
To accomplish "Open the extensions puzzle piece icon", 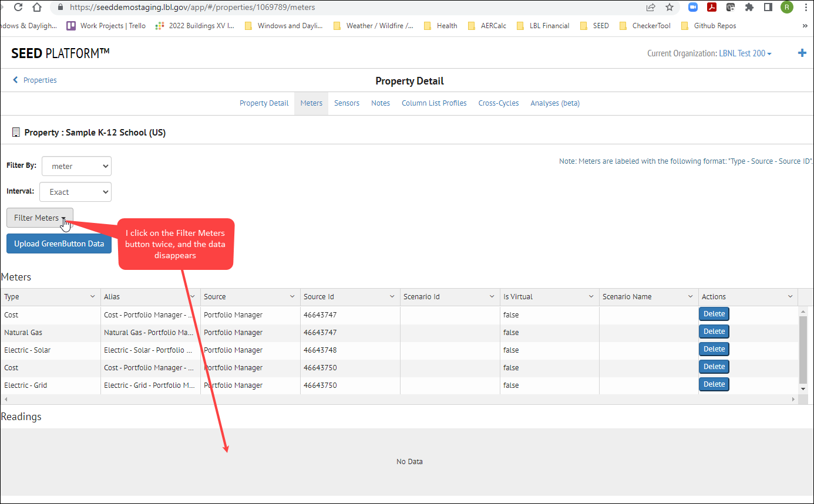I will pyautogui.click(x=749, y=7).
